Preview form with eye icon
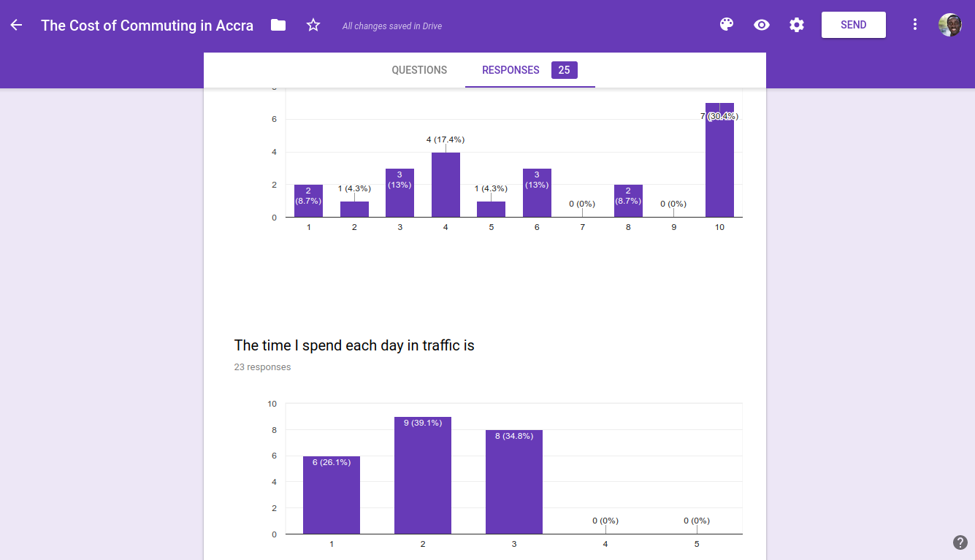 coord(762,25)
